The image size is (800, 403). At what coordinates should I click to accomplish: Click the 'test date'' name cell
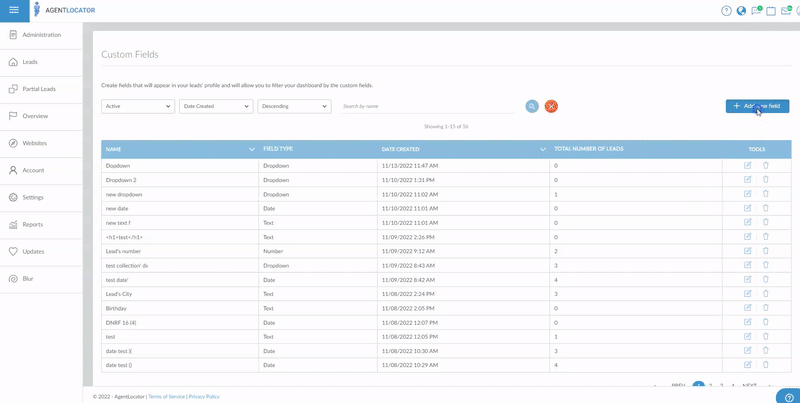180,280
